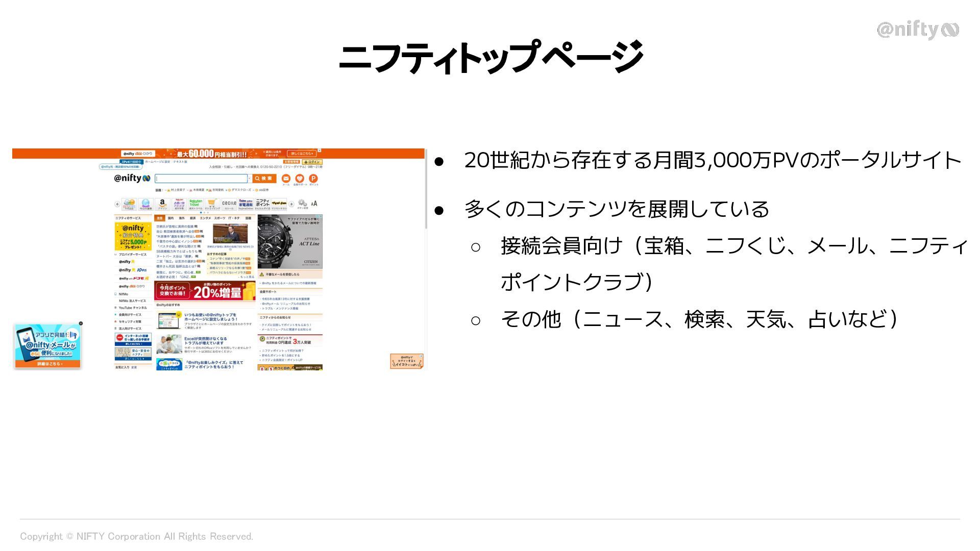The image size is (980, 551).
Task: Click the first carousel pagination dot
Action: [x=201, y=213]
